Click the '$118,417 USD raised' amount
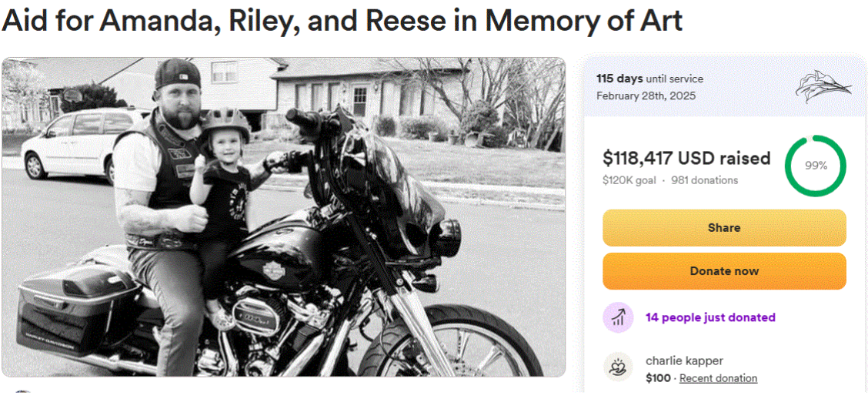 coord(686,159)
